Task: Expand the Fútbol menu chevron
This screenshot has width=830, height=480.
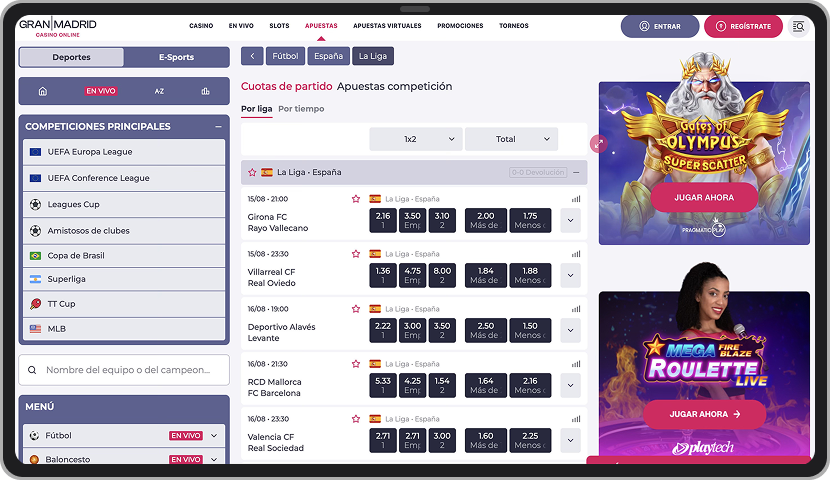Action: click(214, 436)
